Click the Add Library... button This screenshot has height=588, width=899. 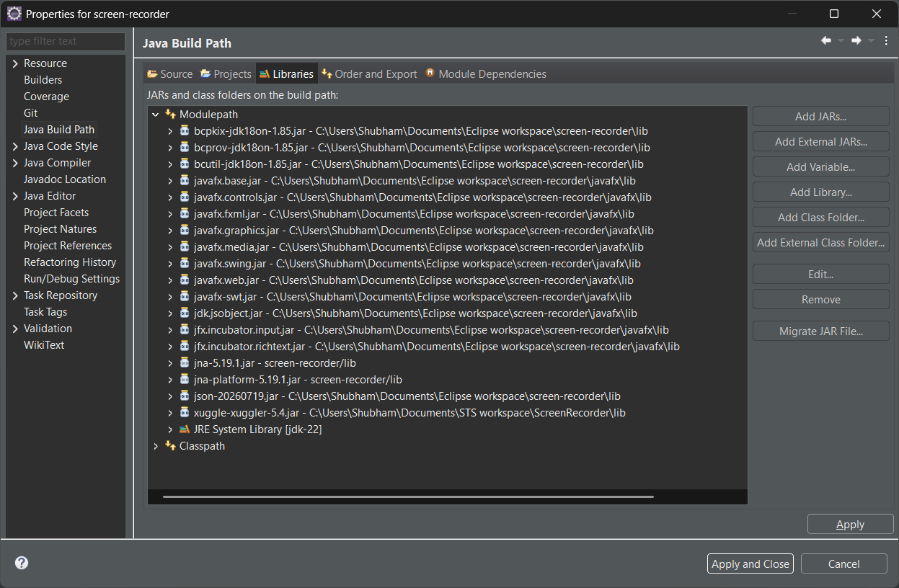pos(820,192)
